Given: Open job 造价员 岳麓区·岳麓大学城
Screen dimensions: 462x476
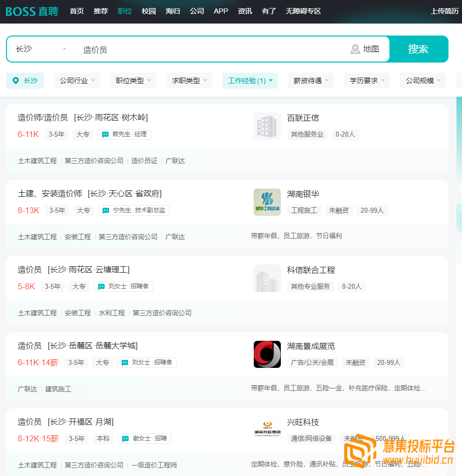Looking at the screenshot, I should [x=78, y=345].
